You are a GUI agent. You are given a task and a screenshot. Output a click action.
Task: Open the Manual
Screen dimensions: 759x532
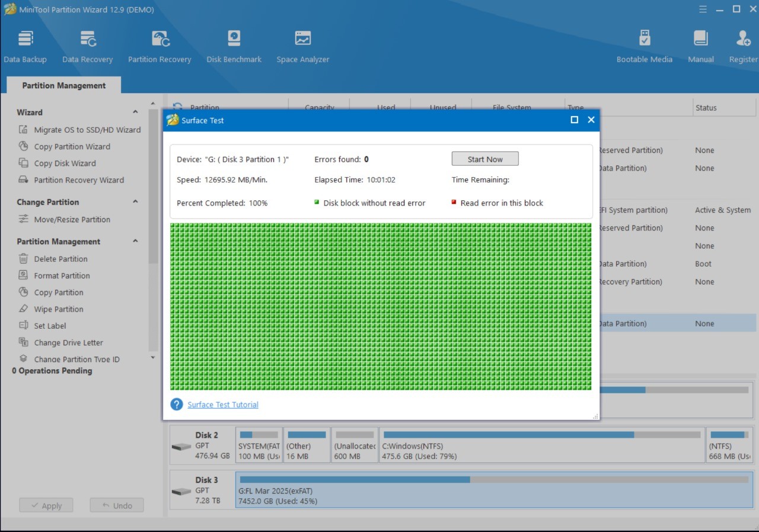[x=700, y=46]
